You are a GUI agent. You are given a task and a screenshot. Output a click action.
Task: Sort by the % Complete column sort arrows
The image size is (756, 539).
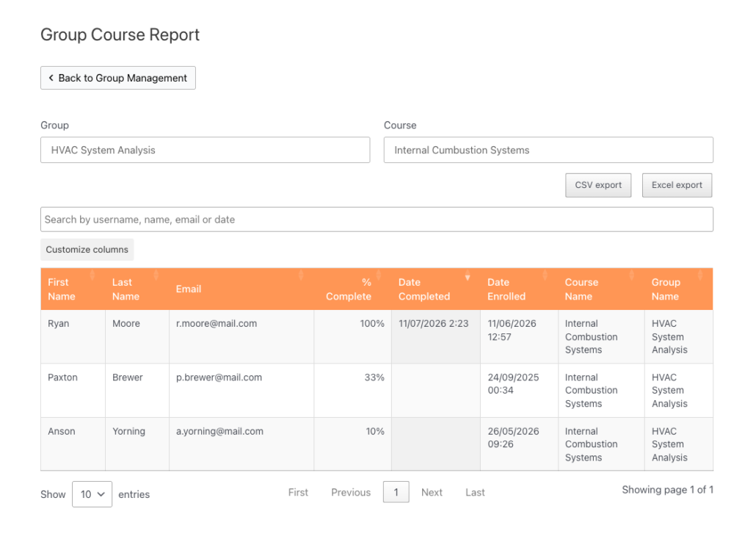[x=379, y=275]
